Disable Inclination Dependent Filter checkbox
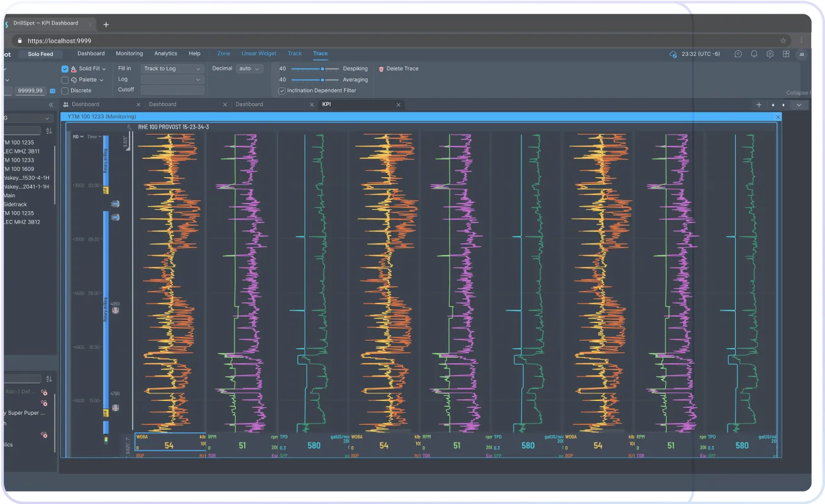This screenshot has width=825, height=504. click(282, 90)
